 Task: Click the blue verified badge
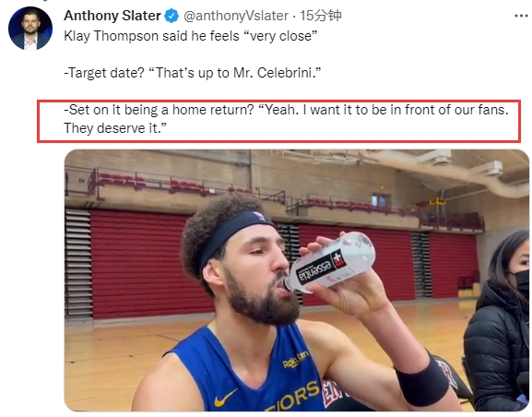[171, 16]
